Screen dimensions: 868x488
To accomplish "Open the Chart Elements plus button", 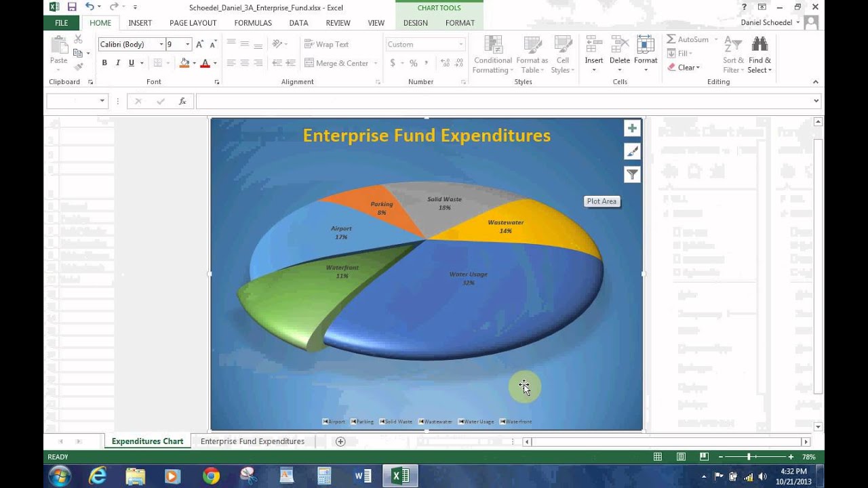I will pos(632,128).
